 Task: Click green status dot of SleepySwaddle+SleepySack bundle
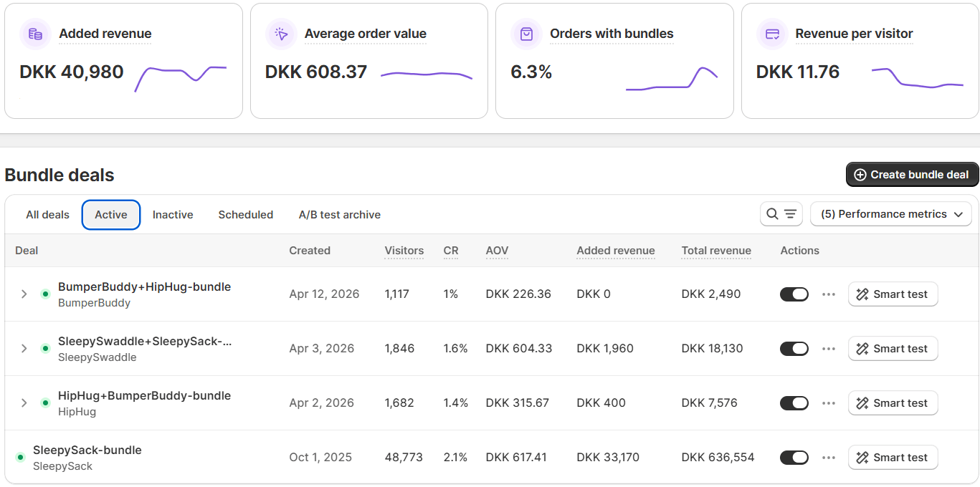[x=45, y=349]
